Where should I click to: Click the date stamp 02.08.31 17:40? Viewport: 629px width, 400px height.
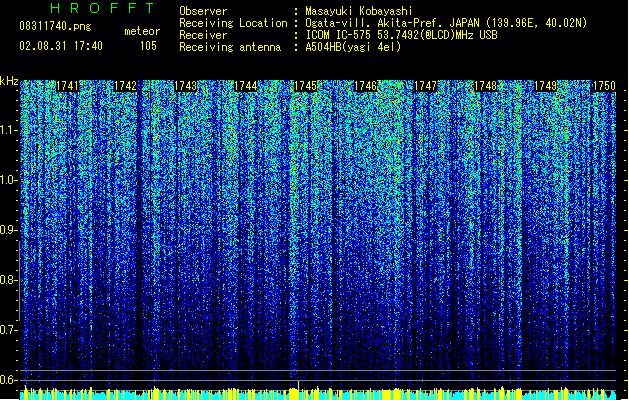tap(61, 46)
